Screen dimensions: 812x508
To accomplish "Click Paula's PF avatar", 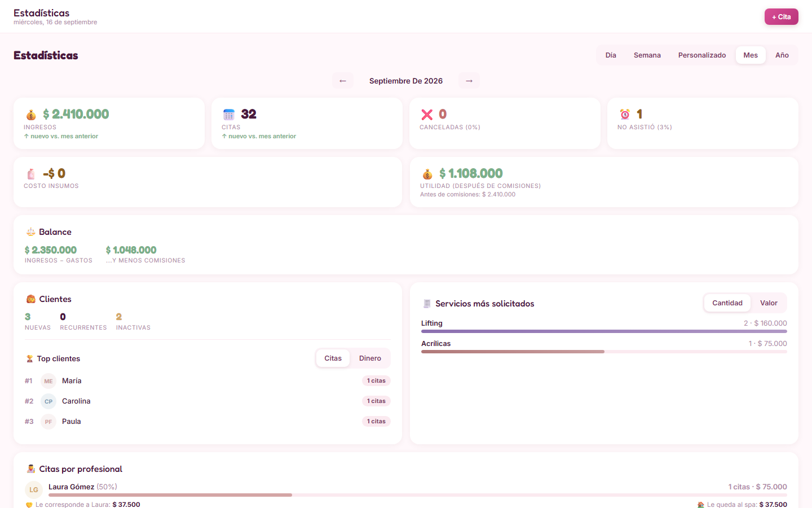I will [48, 422].
